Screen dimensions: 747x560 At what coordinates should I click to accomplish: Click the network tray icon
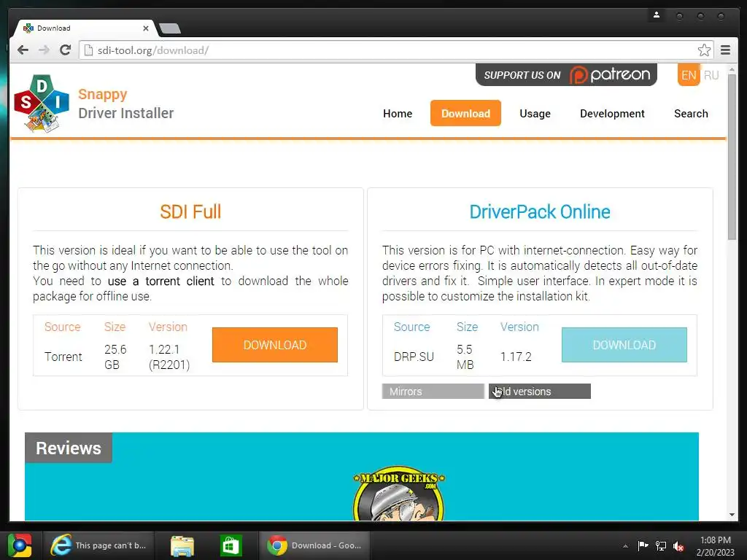[x=661, y=545]
